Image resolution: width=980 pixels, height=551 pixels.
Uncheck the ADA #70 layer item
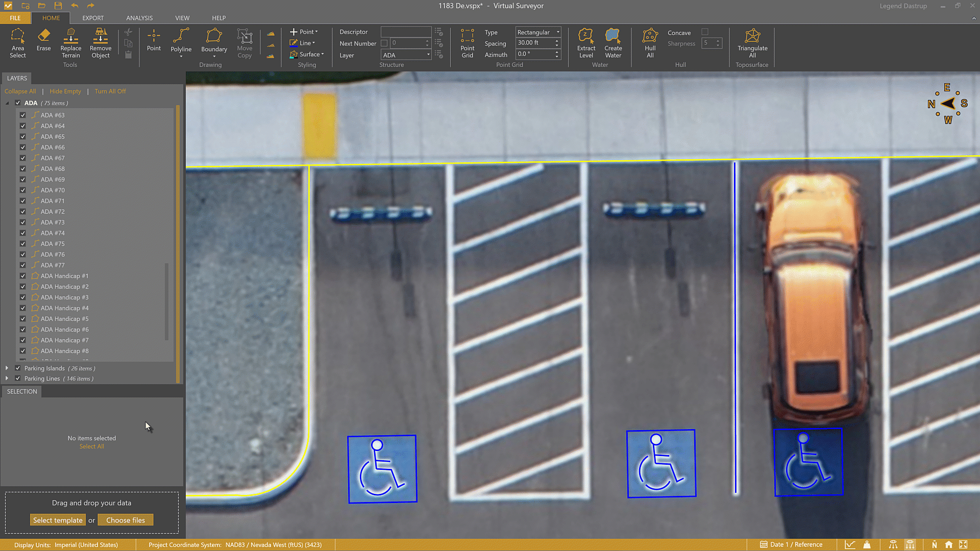click(23, 190)
